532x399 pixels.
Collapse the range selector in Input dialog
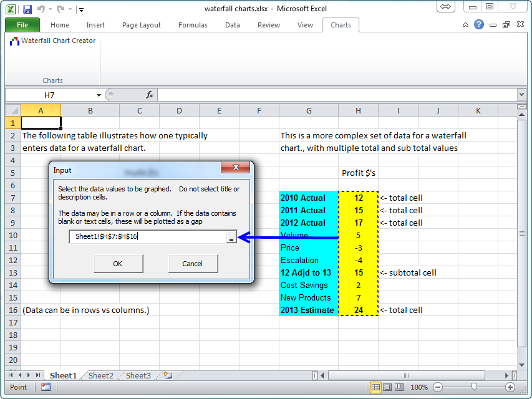pos(230,237)
